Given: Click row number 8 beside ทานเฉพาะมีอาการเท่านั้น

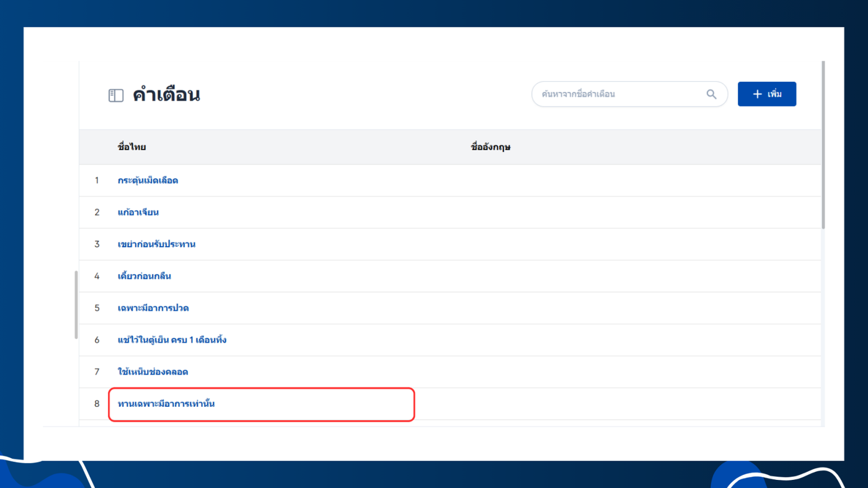Looking at the screenshot, I should (97, 404).
